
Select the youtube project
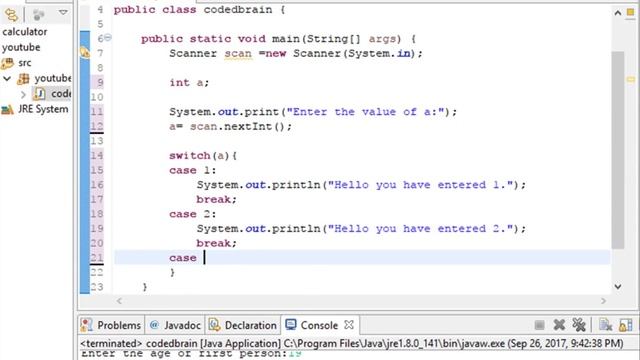pyautogui.click(x=21, y=47)
